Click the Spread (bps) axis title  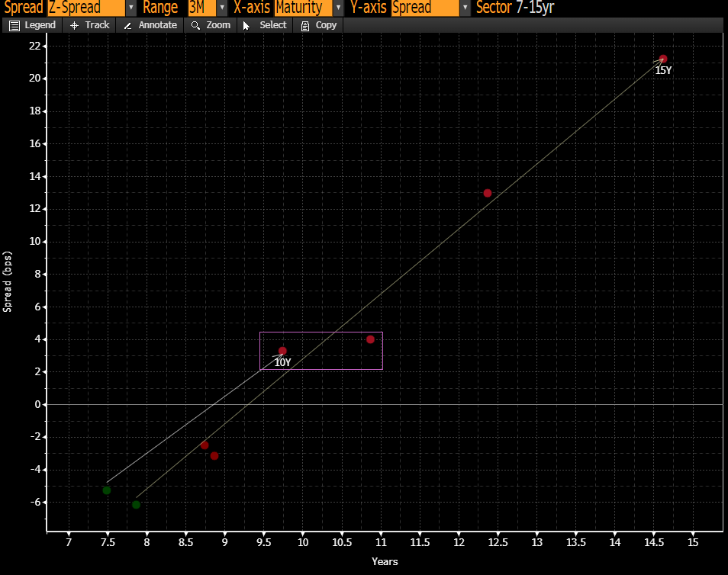coord(7,281)
